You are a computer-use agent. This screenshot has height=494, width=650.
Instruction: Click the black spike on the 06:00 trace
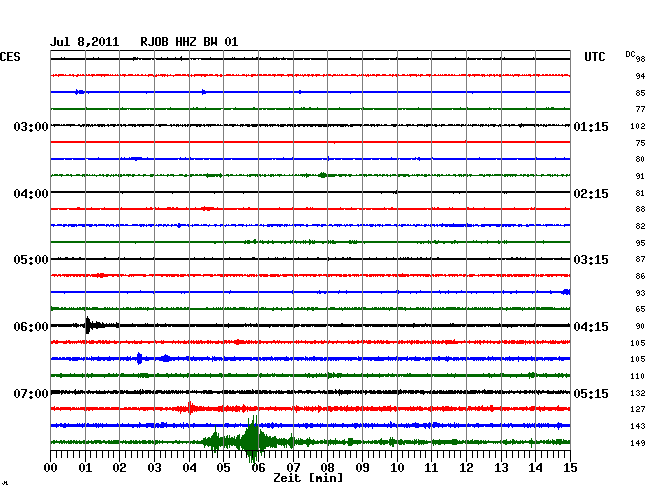coord(87,325)
